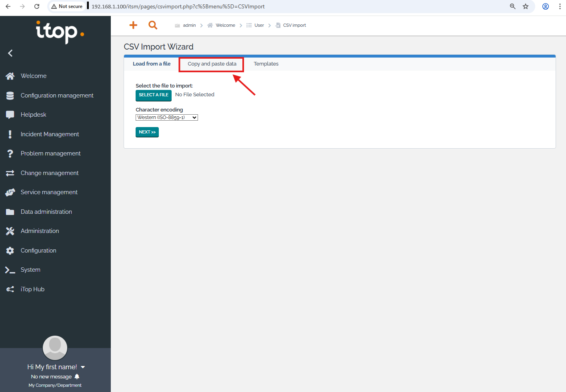Click the Problem management question mark icon
The height and width of the screenshot is (392, 566).
(10, 153)
